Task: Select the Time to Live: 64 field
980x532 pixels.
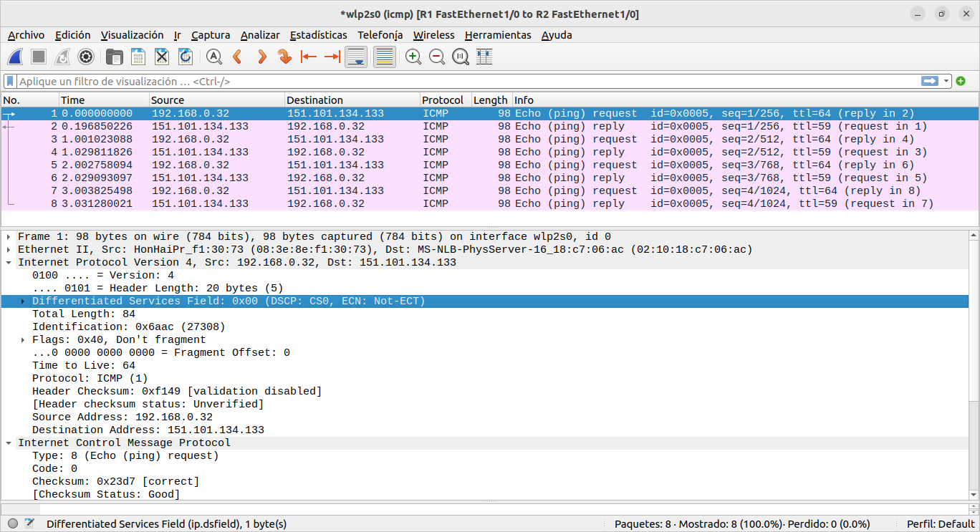Action: click(x=84, y=365)
